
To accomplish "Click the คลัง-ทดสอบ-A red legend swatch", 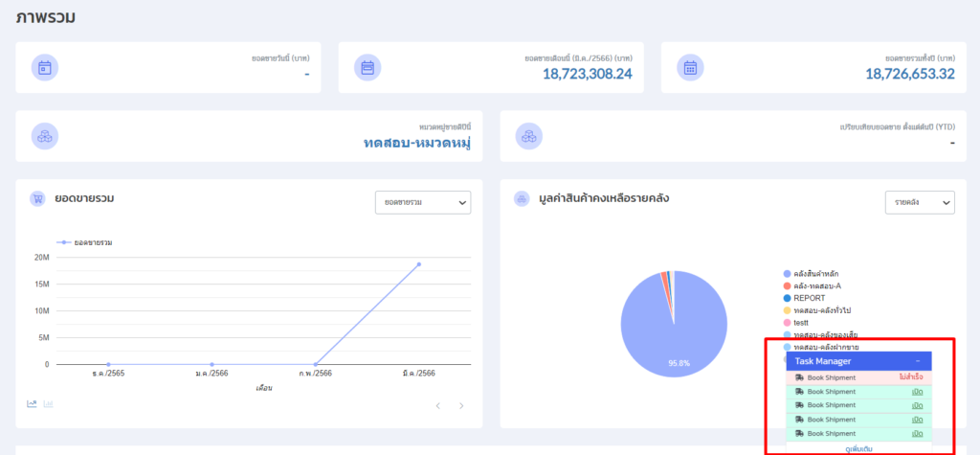I will (787, 286).
